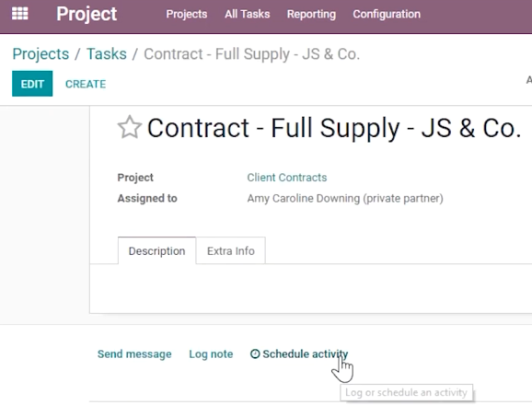The height and width of the screenshot is (417, 532).
Task: Open the All Tasks menu
Action: 248,14
